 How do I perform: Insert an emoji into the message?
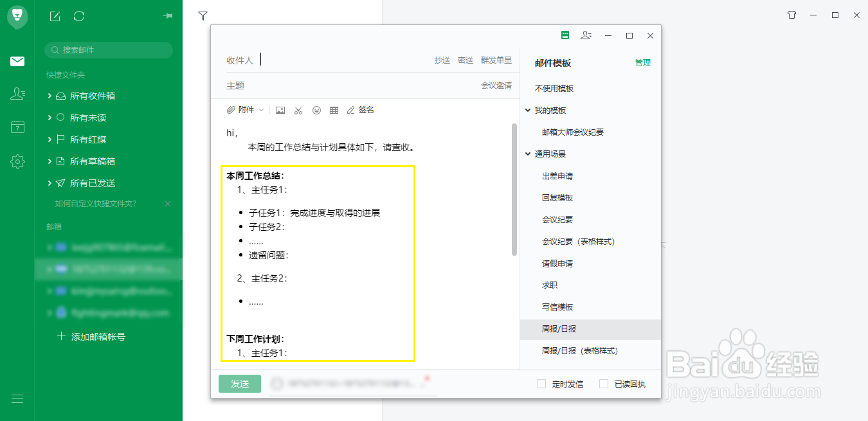[x=316, y=109]
